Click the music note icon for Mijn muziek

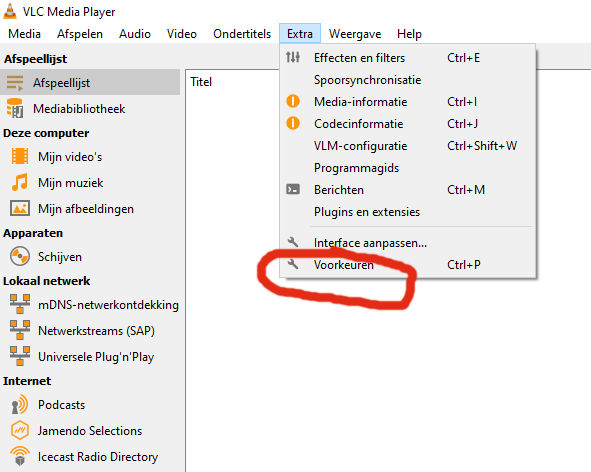tap(20, 182)
